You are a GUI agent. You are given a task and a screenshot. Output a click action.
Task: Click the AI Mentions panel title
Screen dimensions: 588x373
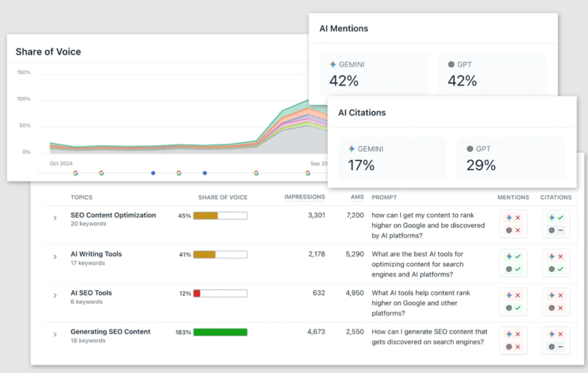tap(343, 29)
